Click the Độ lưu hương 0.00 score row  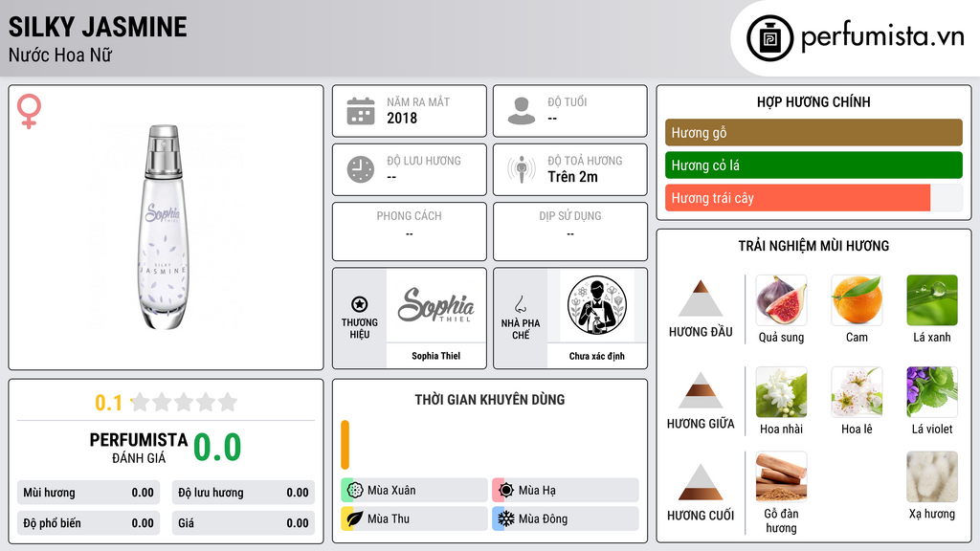click(x=243, y=493)
